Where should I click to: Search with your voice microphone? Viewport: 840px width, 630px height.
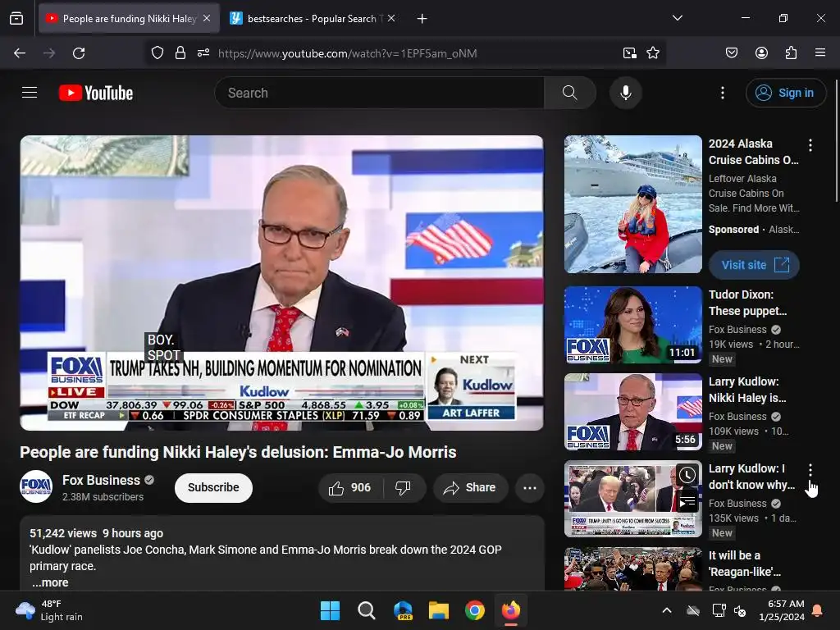click(x=626, y=93)
